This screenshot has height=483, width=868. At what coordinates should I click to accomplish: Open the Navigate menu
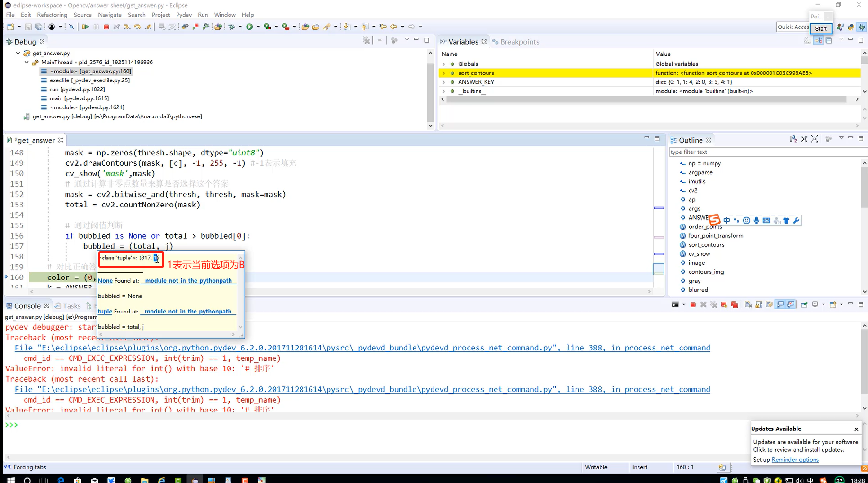tap(110, 15)
